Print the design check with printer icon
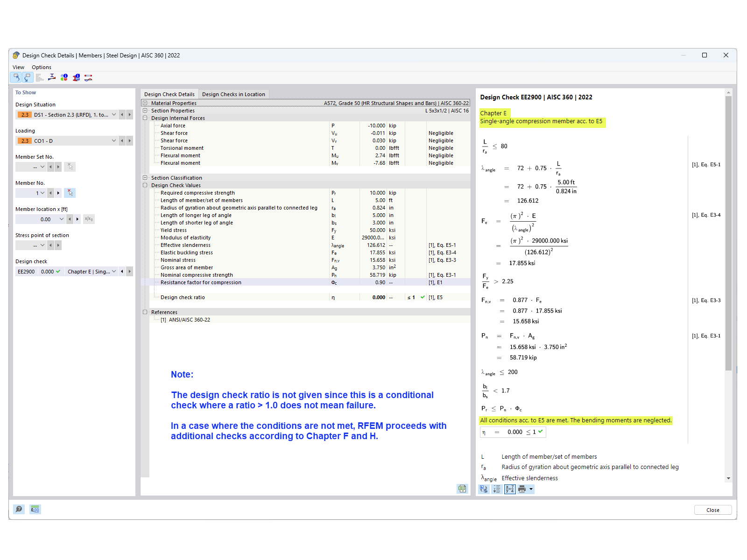This screenshot has width=747, height=560. pyautogui.click(x=522, y=489)
